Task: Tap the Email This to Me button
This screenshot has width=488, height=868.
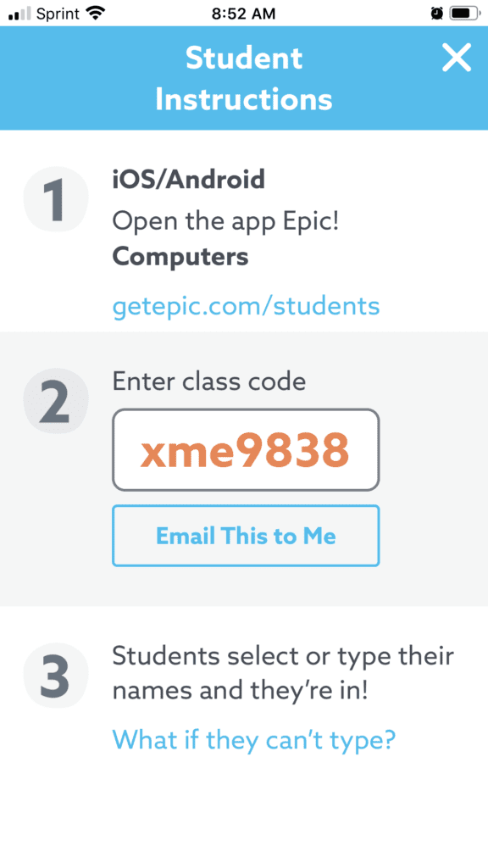Action: click(246, 536)
